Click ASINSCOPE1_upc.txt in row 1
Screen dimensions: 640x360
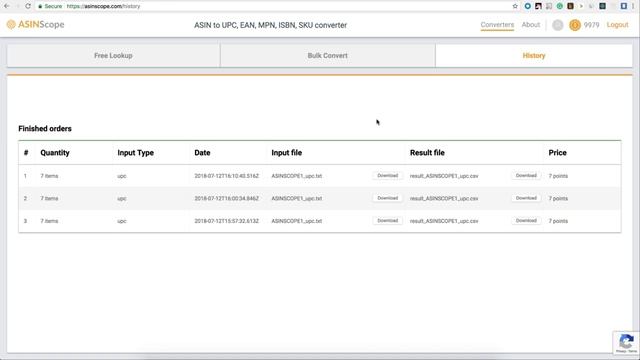pos(297,176)
